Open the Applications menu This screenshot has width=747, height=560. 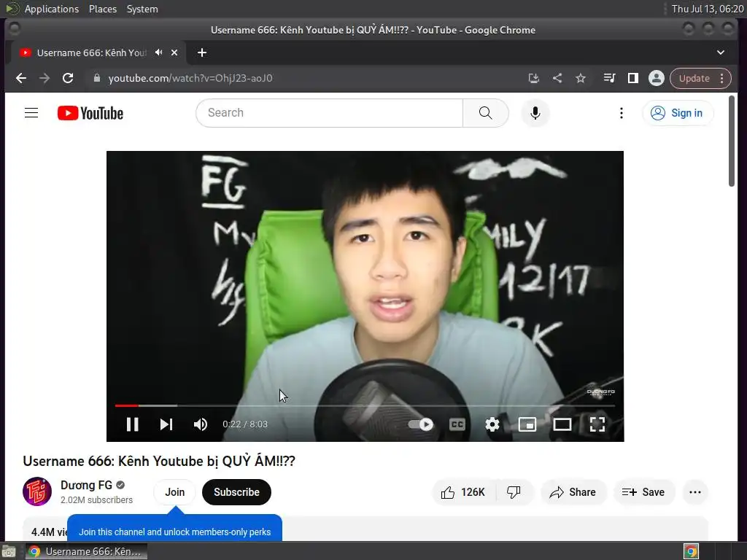52,9
